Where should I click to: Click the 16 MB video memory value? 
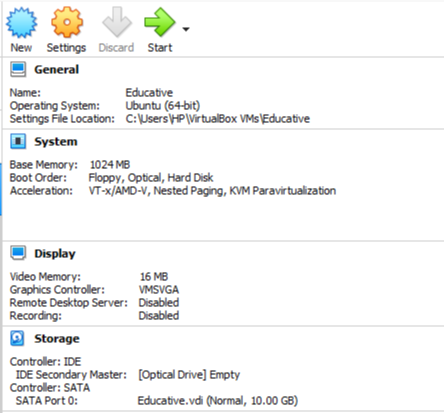[x=154, y=276]
